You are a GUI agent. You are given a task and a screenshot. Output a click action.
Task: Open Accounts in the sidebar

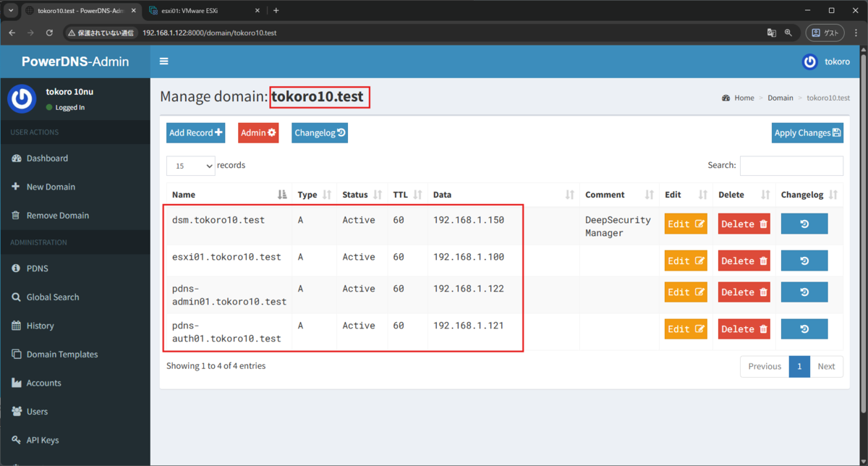43,383
